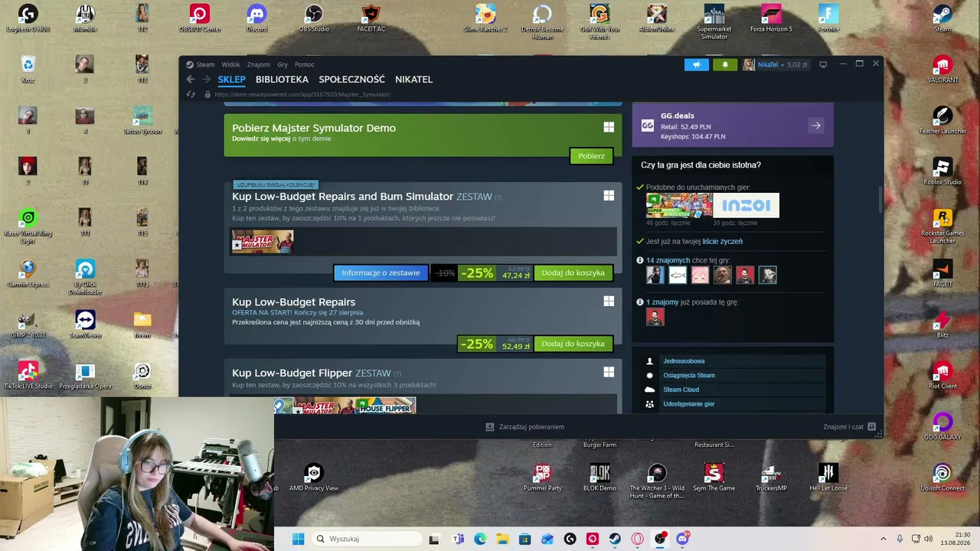Screen dimensions: 980x551
Task: Click the inZOI similar game thumbnail
Action: point(746,205)
